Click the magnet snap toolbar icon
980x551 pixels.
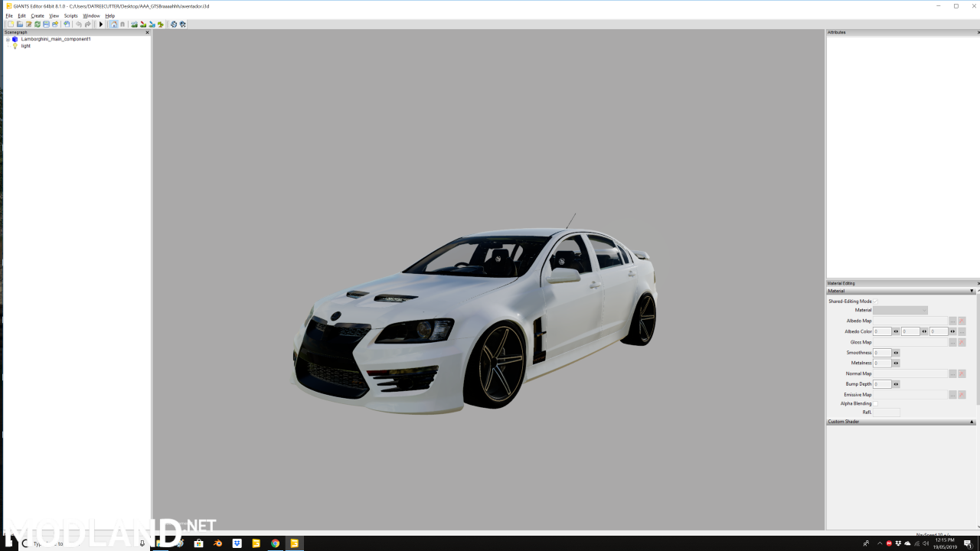coord(122,24)
